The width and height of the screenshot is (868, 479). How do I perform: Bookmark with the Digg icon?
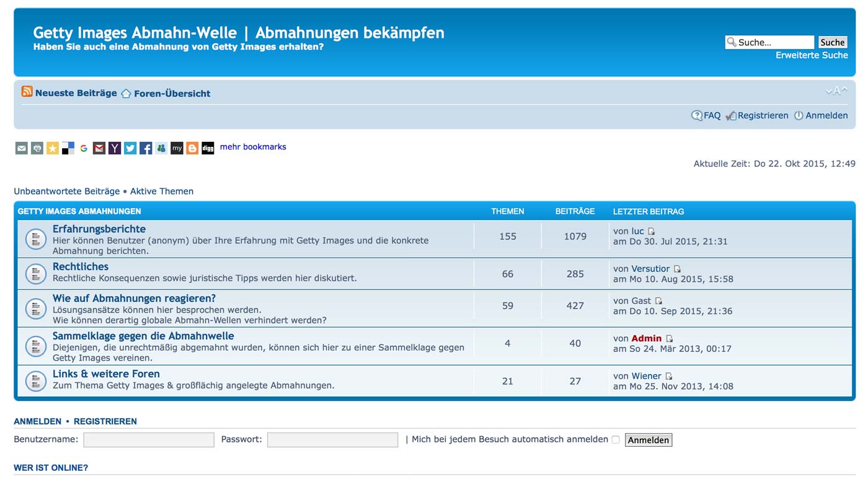point(208,148)
